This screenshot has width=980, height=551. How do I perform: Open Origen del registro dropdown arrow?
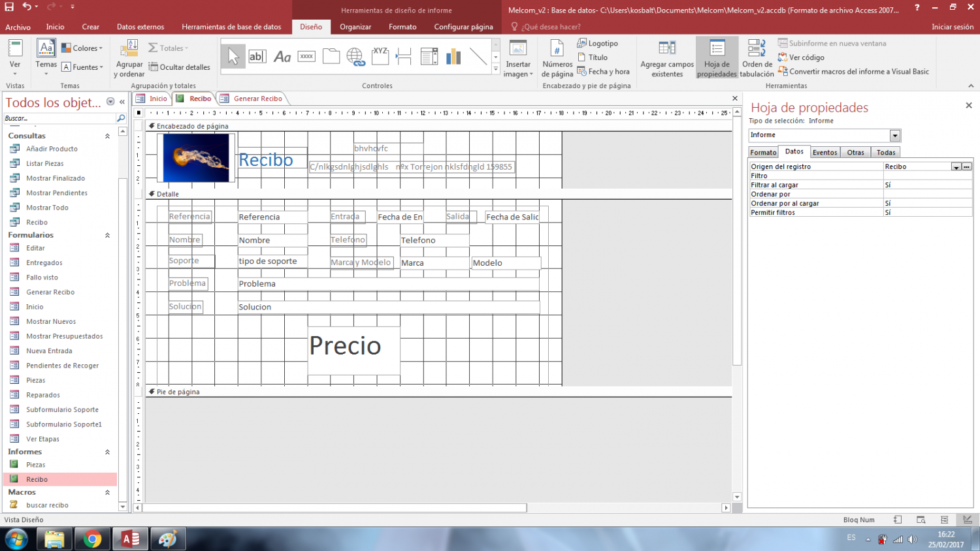pyautogui.click(x=956, y=167)
